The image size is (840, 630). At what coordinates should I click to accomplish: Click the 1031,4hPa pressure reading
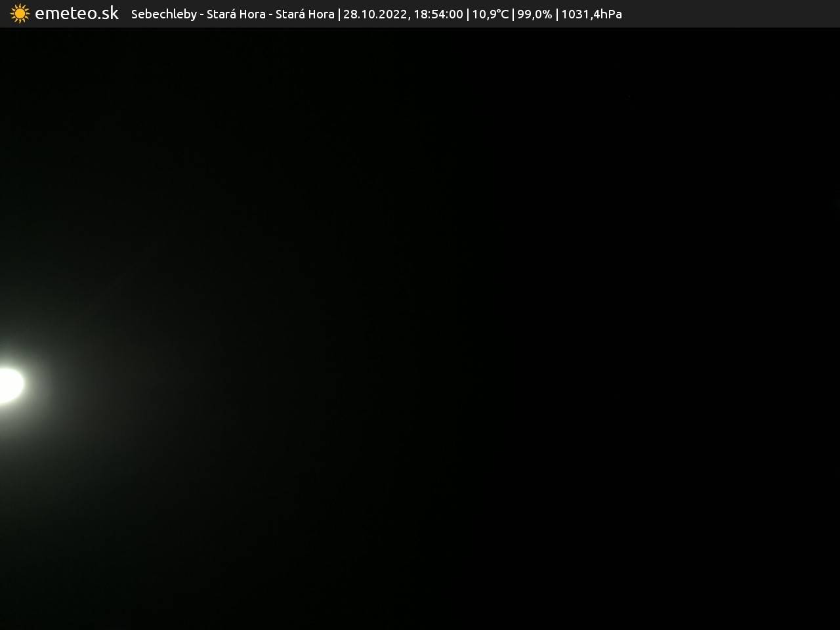pos(591,14)
